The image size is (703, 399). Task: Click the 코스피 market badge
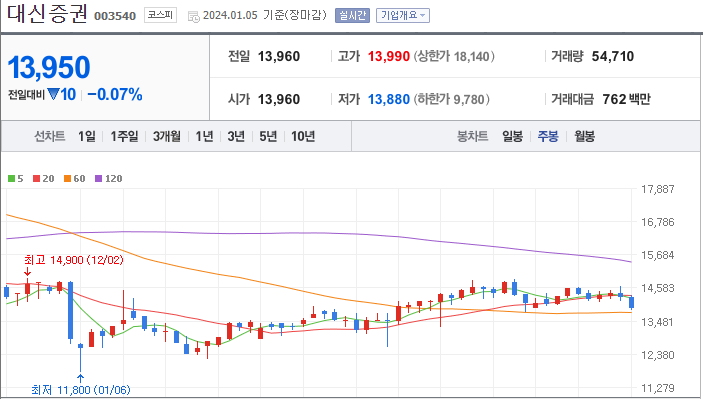160,15
